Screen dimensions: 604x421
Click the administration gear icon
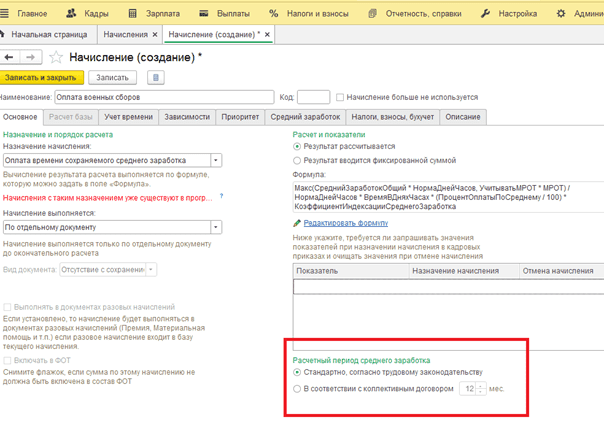point(561,13)
